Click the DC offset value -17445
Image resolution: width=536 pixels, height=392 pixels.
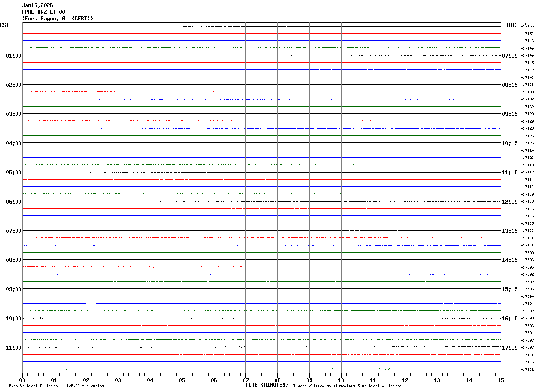(527, 63)
